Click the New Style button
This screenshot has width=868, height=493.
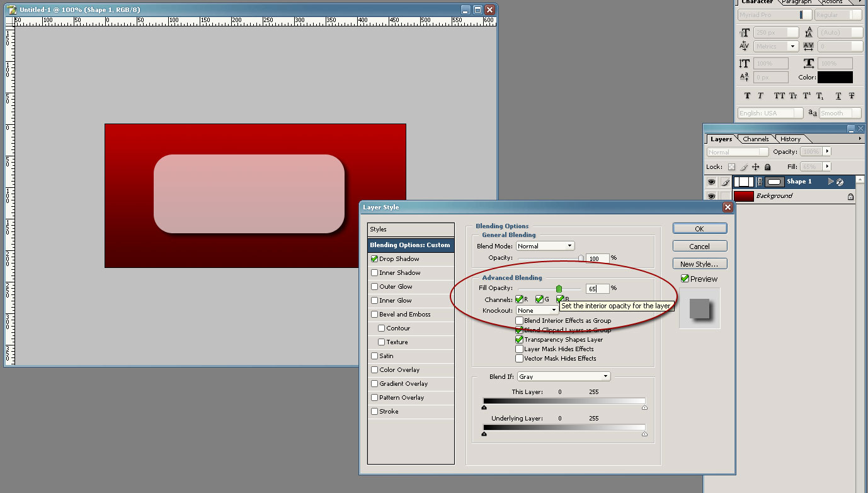pyautogui.click(x=699, y=264)
